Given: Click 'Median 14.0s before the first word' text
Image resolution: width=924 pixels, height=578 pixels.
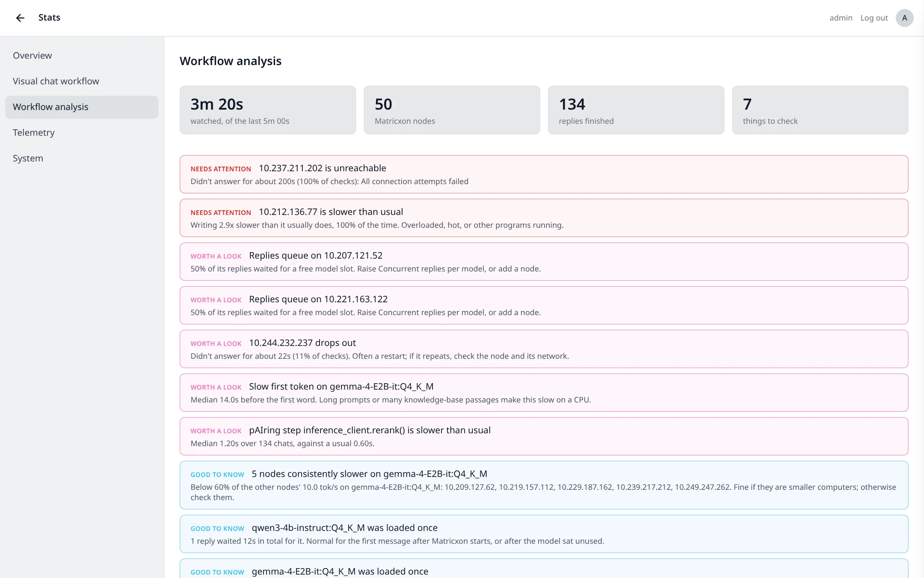Looking at the screenshot, I should coord(391,400).
